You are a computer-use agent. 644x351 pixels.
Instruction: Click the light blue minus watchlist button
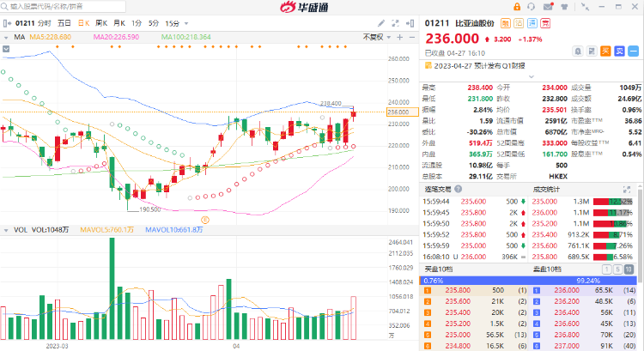[x=634, y=51]
